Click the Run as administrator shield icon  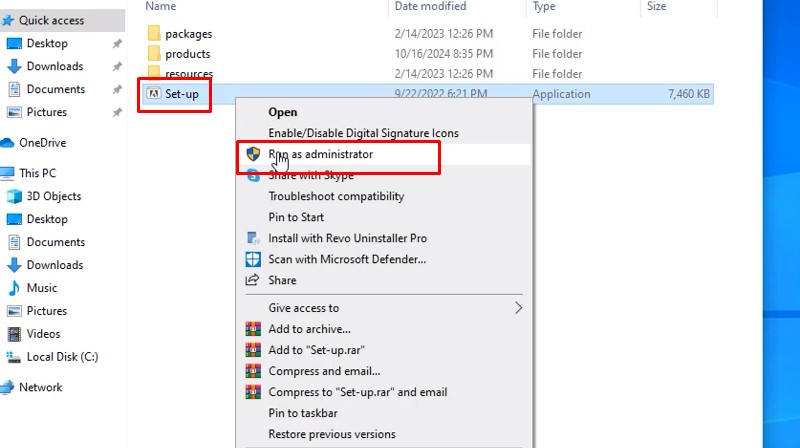click(253, 155)
